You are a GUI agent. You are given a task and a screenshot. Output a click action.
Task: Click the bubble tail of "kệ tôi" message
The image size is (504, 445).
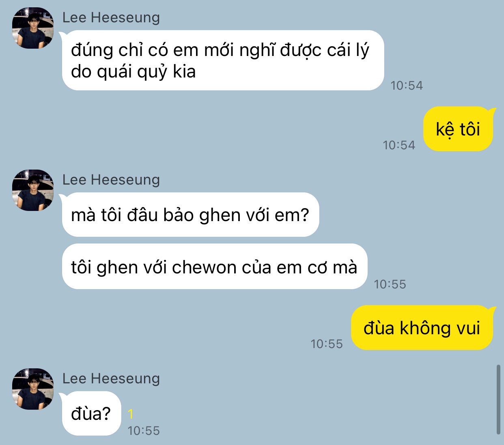tap(492, 111)
